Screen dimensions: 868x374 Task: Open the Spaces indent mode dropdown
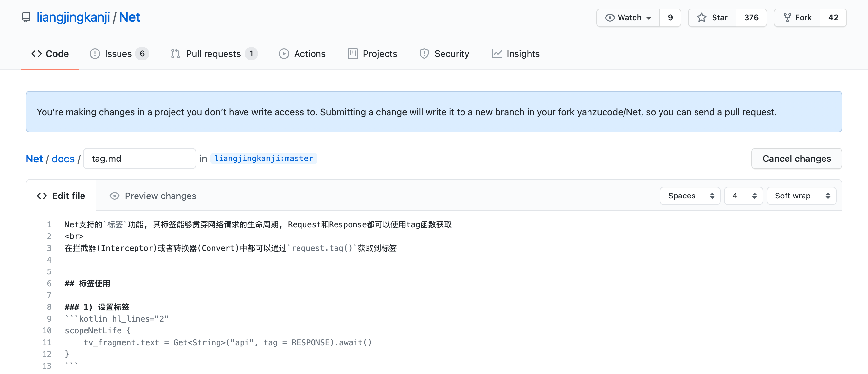690,196
